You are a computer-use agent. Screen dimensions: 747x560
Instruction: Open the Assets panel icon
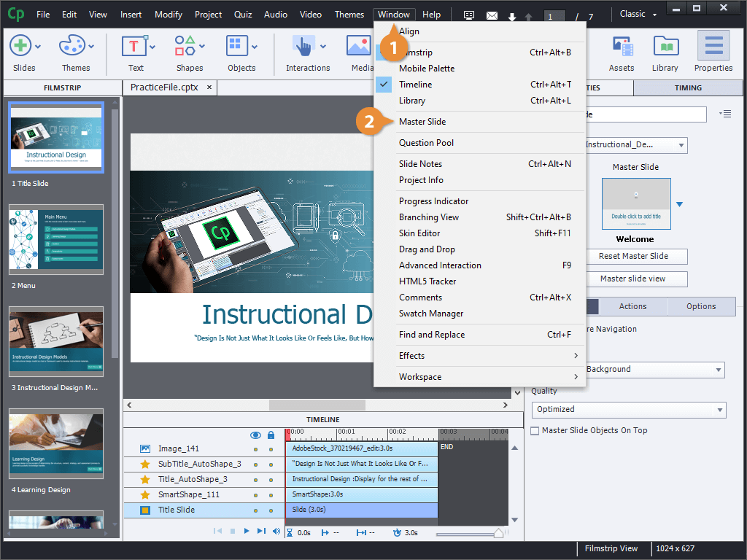point(621,47)
